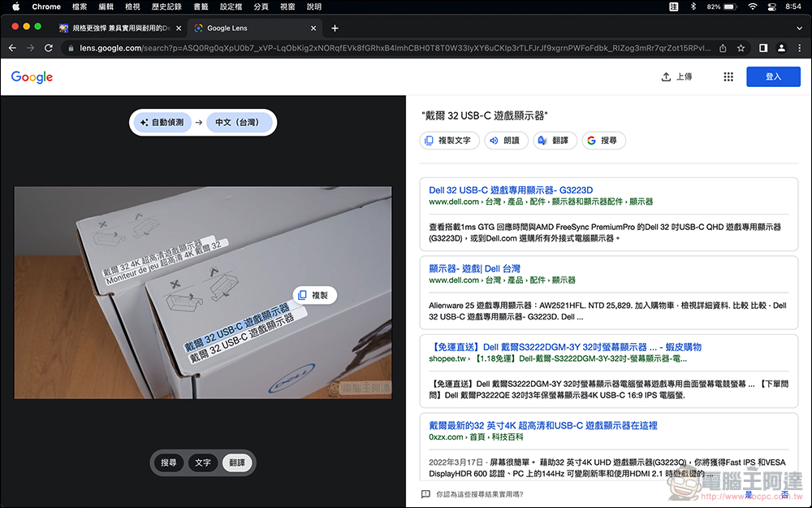Open the tab search dropdown arrow
Screen dimensions: 812x508
(x=800, y=28)
